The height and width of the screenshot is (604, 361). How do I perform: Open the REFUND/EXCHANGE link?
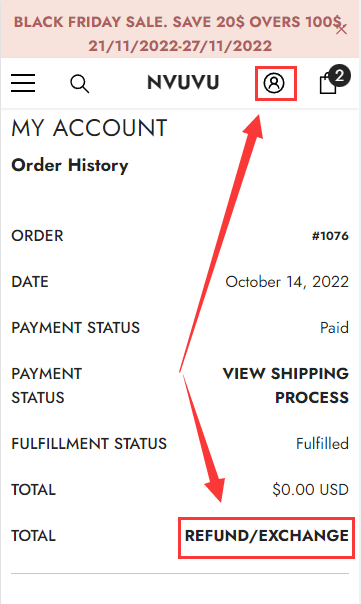267,536
